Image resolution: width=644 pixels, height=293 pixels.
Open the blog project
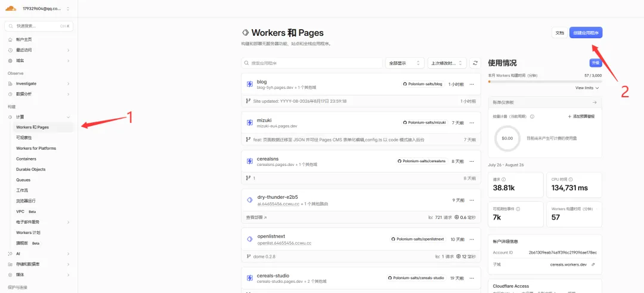(x=262, y=81)
